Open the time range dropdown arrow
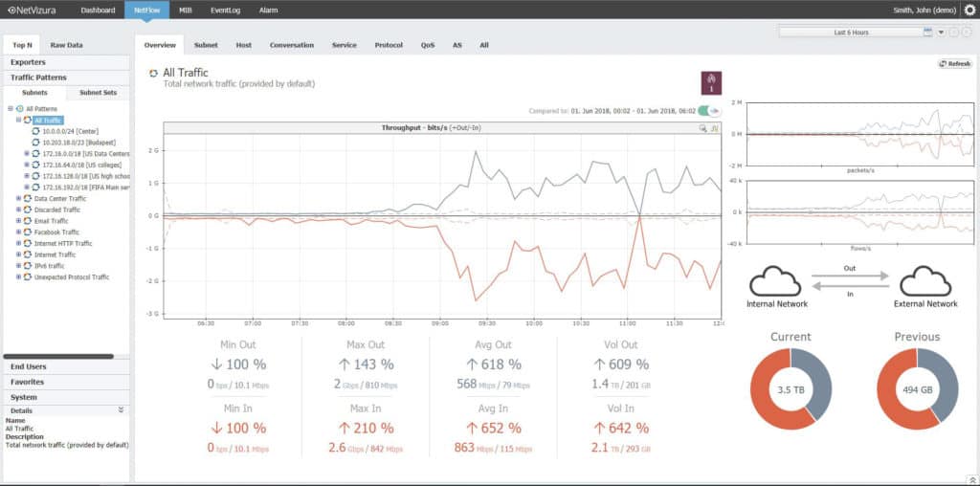 pos(941,32)
